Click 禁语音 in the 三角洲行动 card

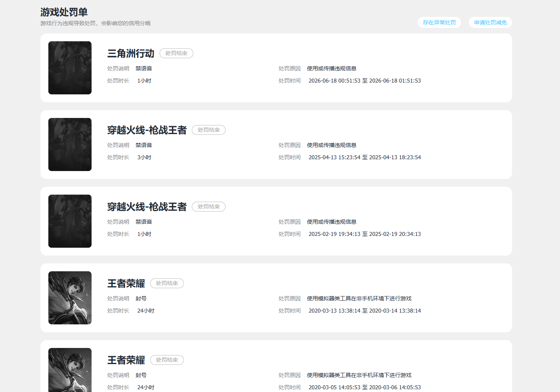click(x=144, y=68)
